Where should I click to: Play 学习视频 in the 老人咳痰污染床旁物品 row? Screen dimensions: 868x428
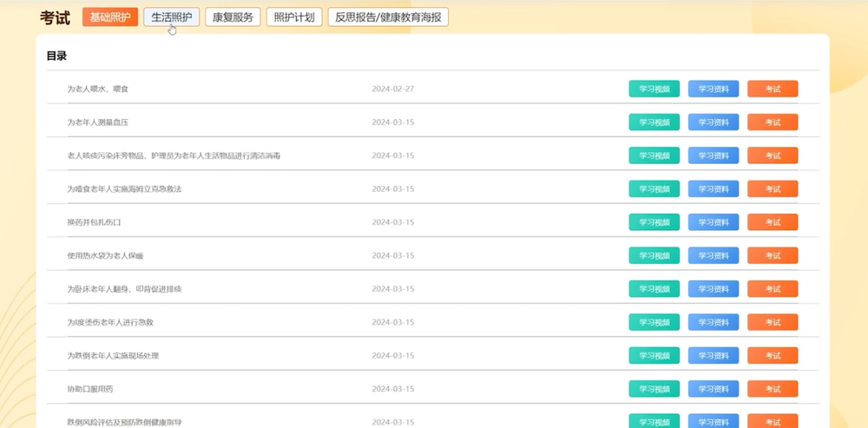pos(654,155)
